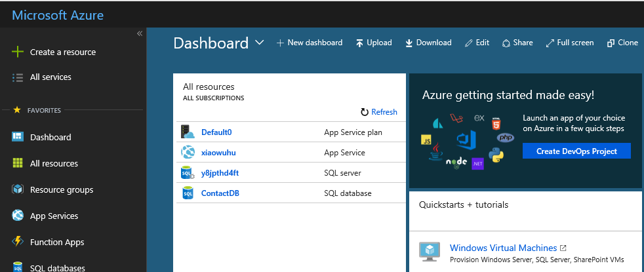The height and width of the screenshot is (272, 644).
Task: Open Resource groups in favorites
Action: pos(62,189)
